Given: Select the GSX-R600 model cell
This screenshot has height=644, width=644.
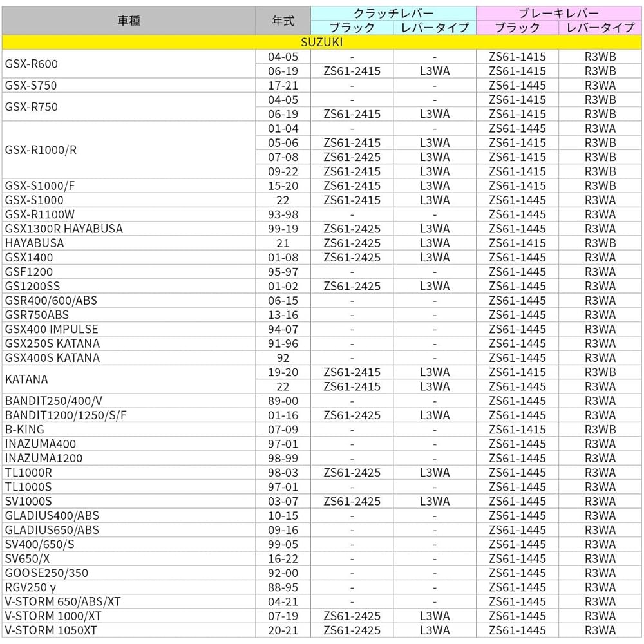Looking at the screenshot, I should tap(129, 64).
